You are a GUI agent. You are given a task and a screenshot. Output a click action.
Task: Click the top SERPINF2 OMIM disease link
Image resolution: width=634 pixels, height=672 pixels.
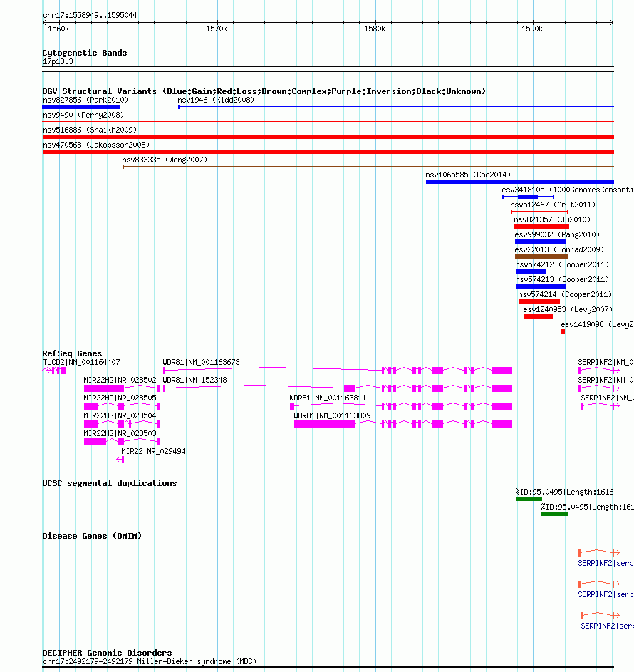pyautogui.click(x=606, y=563)
